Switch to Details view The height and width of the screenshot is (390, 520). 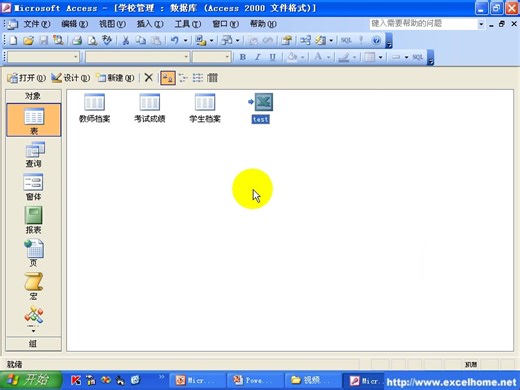[x=212, y=78]
